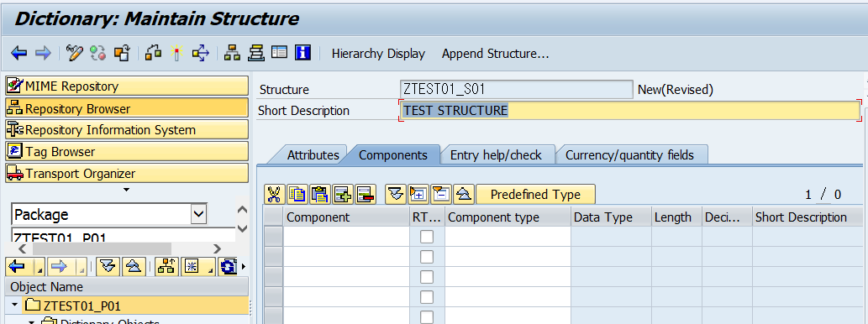Cut the row with the scissors icon
This screenshot has width=868, height=324.
(274, 194)
